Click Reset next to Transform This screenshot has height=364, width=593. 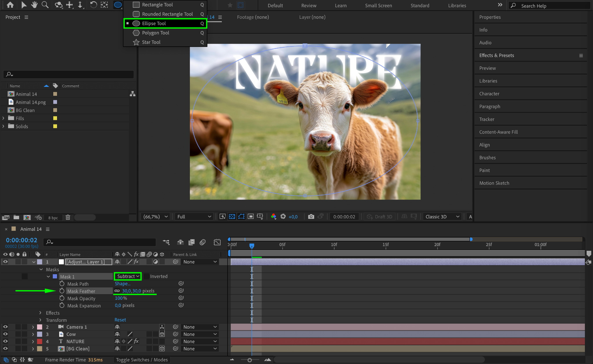[120, 320]
